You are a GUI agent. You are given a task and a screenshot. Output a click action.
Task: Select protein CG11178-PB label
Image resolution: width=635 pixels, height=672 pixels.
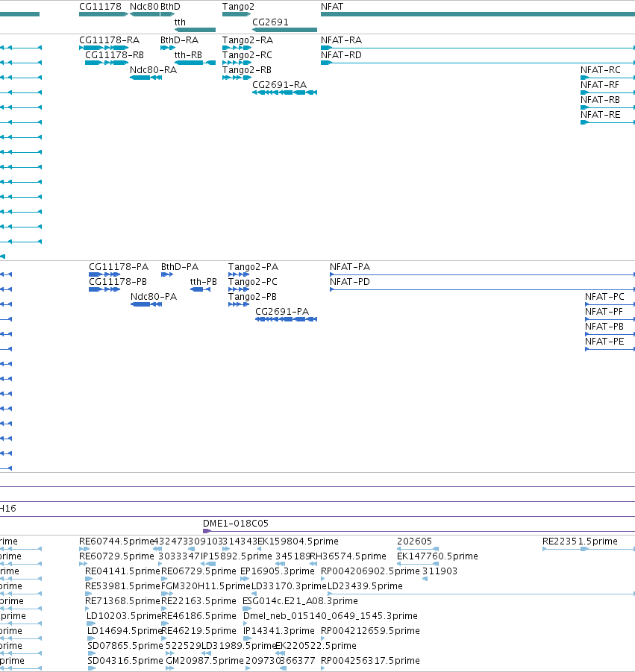118,282
